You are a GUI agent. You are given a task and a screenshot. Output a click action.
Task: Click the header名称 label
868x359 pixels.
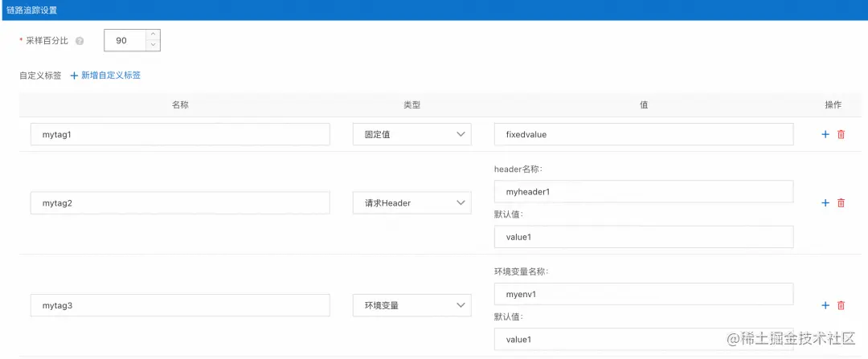point(518,169)
